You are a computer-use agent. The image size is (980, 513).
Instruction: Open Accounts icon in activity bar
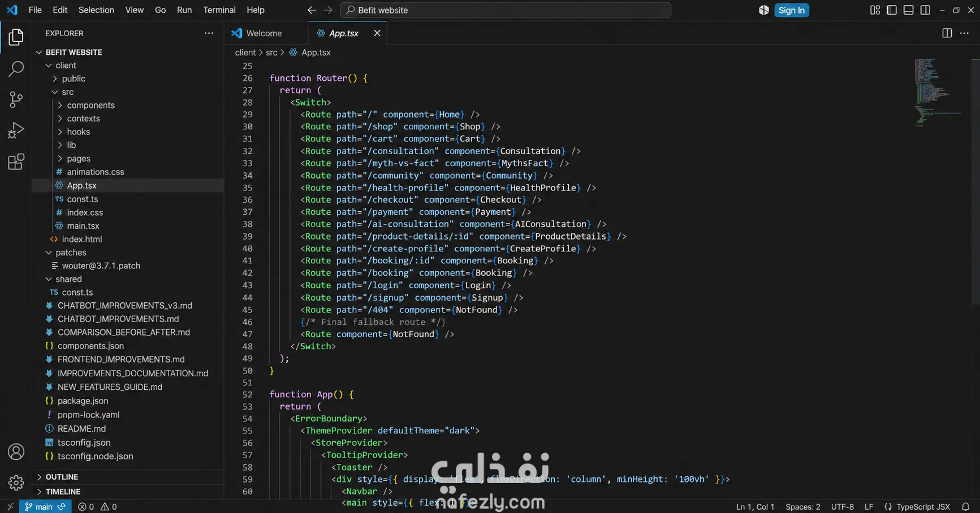coord(16,452)
